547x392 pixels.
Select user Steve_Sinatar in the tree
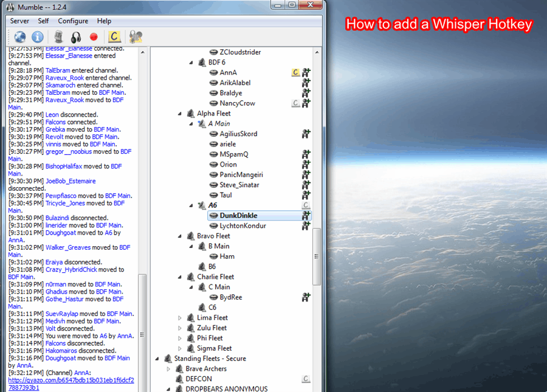(239, 185)
